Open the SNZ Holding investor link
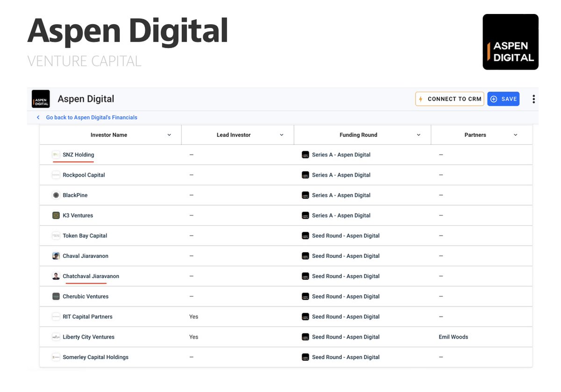Image resolution: width=561 pixels, height=392 pixels. pyautogui.click(x=78, y=155)
